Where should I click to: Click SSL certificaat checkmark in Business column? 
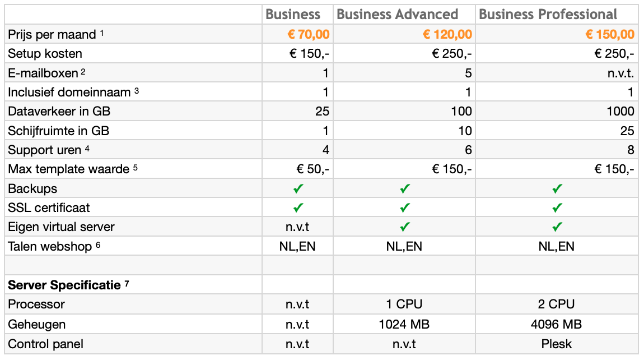tap(298, 208)
